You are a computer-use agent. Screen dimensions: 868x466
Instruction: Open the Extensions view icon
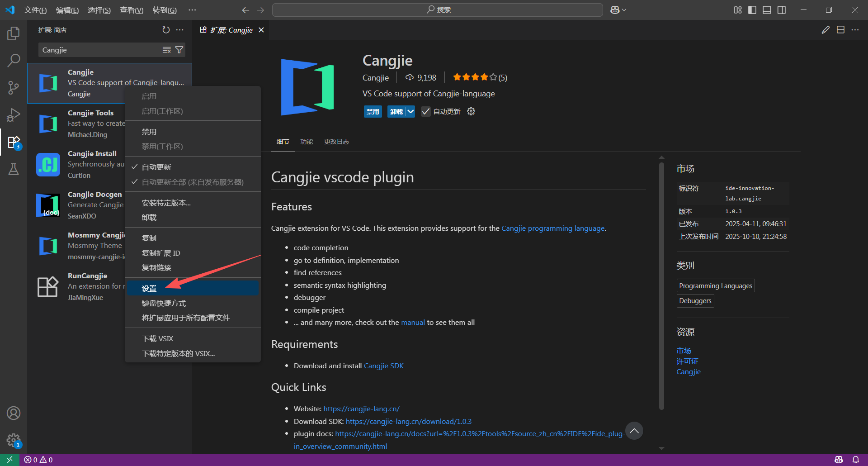(14, 142)
